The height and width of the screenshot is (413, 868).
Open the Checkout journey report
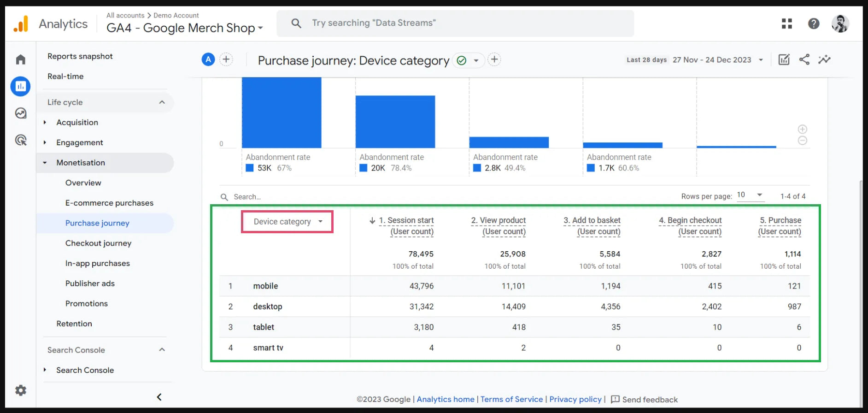(x=98, y=243)
